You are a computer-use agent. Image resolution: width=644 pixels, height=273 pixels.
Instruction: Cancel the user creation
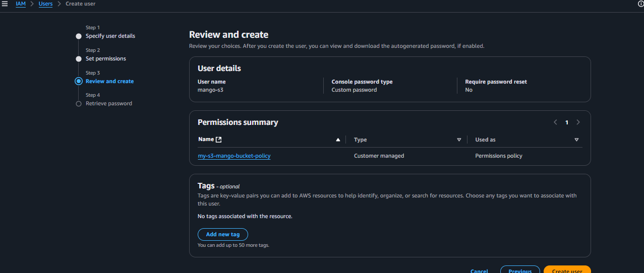[479, 271]
